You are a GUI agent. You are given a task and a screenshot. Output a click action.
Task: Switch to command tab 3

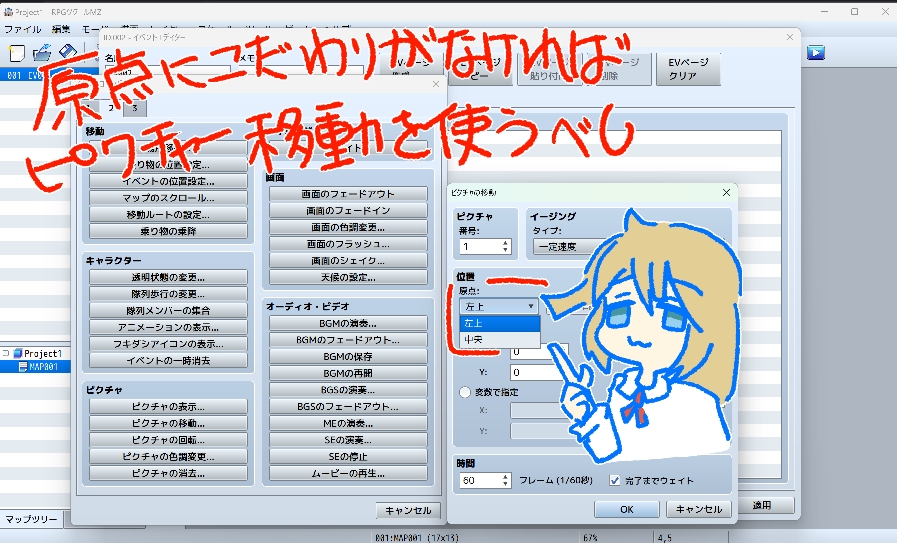click(x=134, y=108)
